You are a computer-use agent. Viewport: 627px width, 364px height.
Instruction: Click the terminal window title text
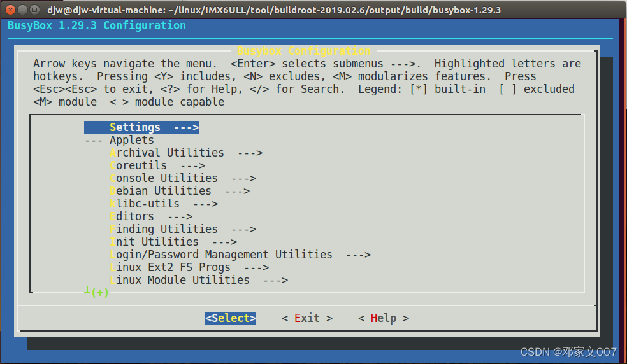[x=274, y=10]
